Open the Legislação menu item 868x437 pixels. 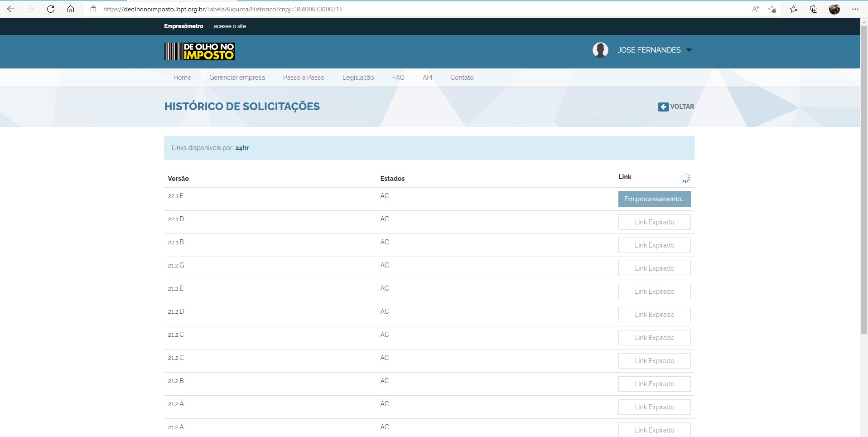358,78
